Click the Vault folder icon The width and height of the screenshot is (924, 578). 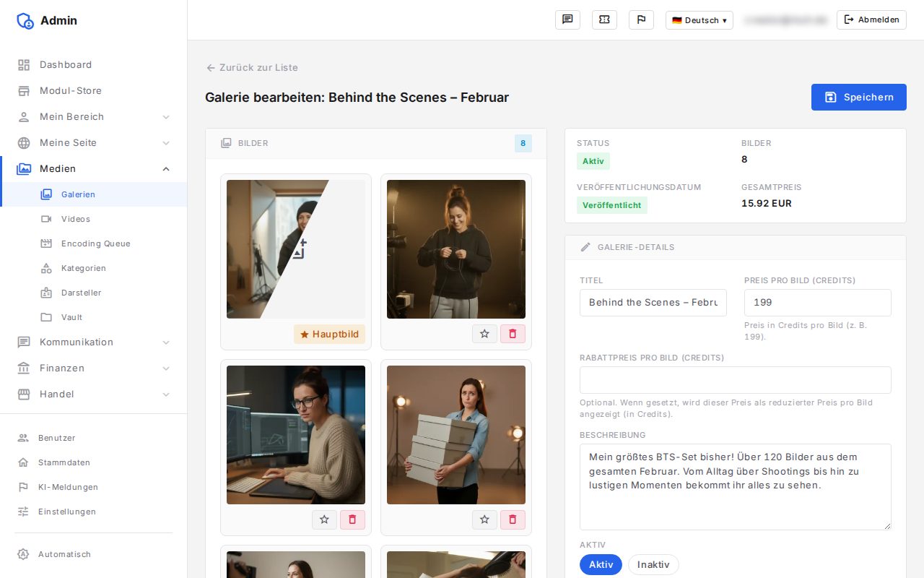coord(46,317)
